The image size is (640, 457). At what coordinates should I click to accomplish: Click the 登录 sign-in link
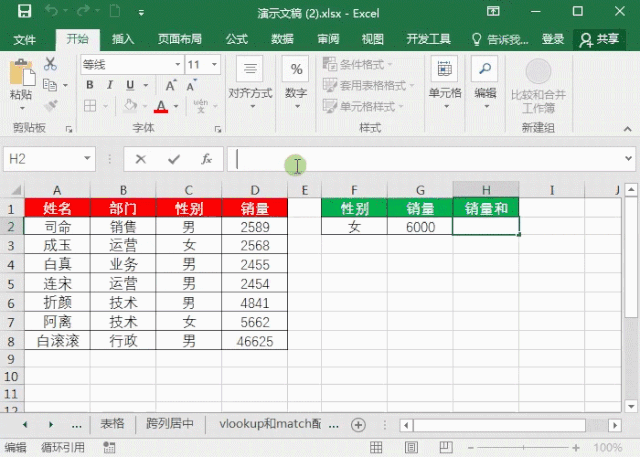click(553, 39)
